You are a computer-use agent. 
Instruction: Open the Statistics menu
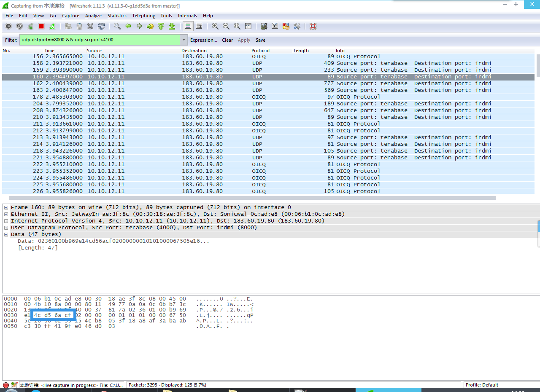click(x=117, y=16)
